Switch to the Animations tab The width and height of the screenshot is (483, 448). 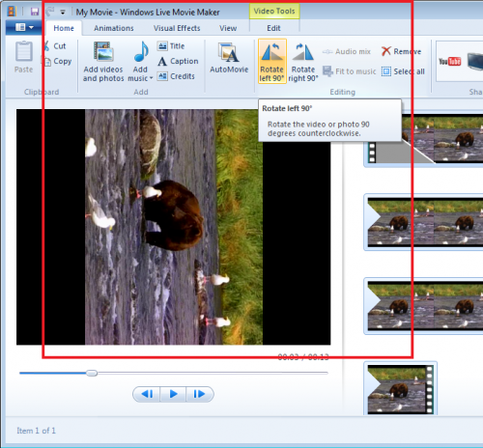[x=114, y=28]
